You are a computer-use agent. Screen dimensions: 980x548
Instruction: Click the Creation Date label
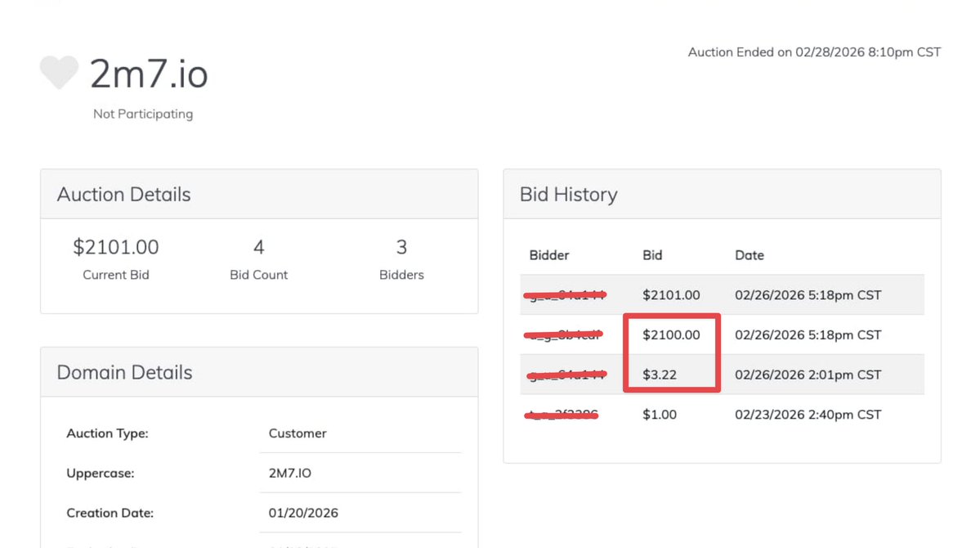pyautogui.click(x=110, y=513)
